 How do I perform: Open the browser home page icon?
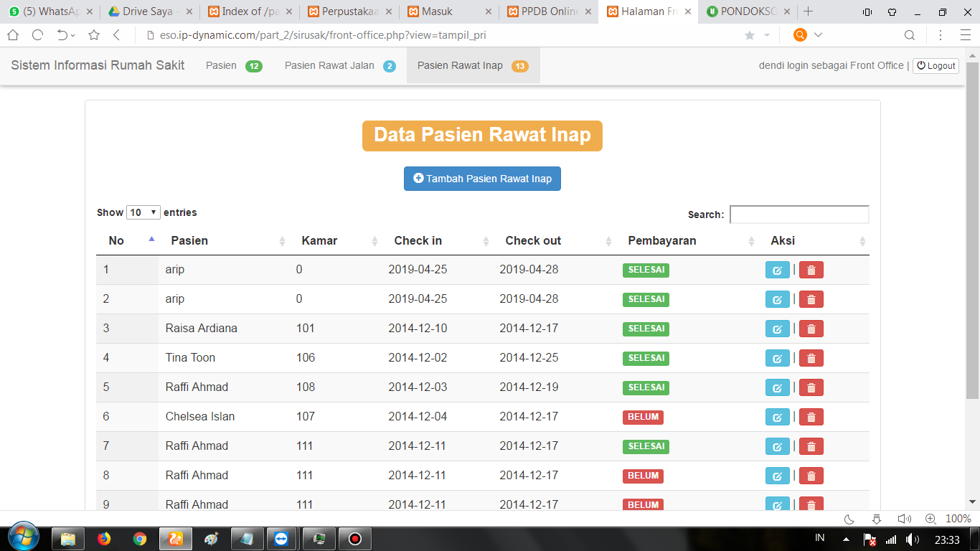[13, 35]
